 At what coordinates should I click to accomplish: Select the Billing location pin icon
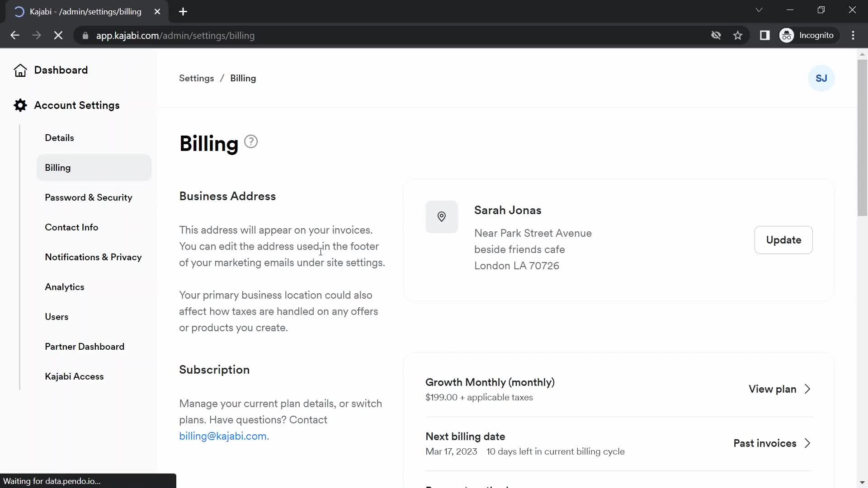(441, 216)
